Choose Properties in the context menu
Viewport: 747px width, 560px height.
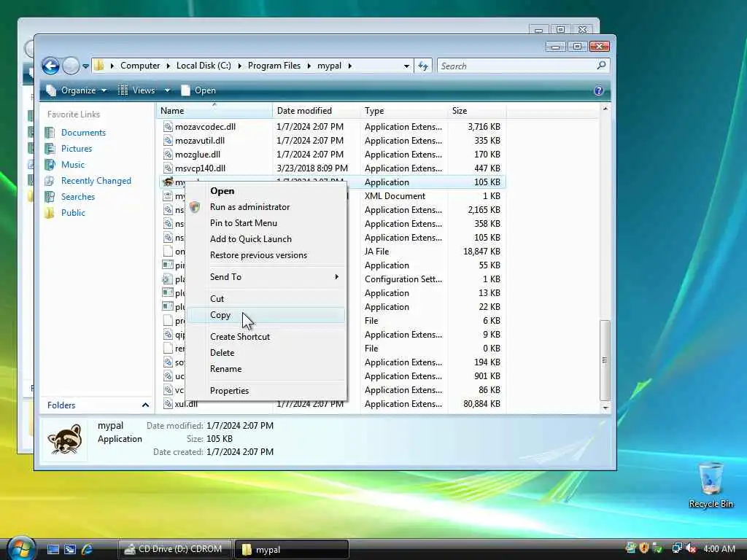click(266, 391)
